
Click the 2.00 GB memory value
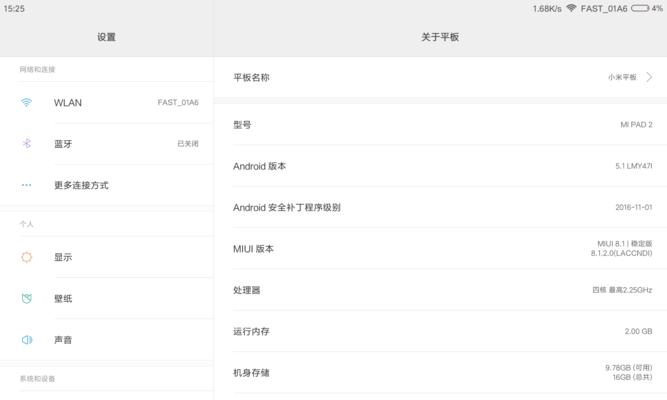tap(638, 331)
